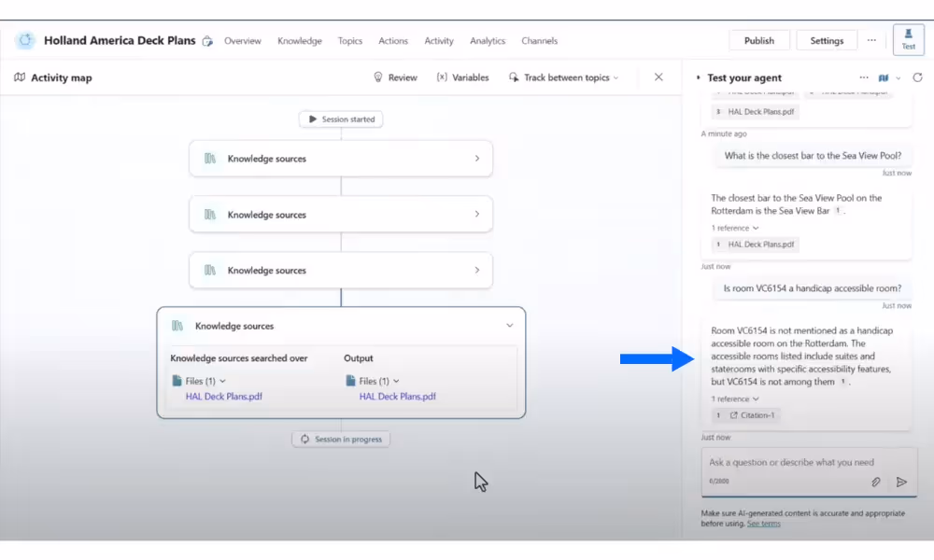This screenshot has width=934, height=560.
Task: Open the Citation-1 reference
Action: 745,415
